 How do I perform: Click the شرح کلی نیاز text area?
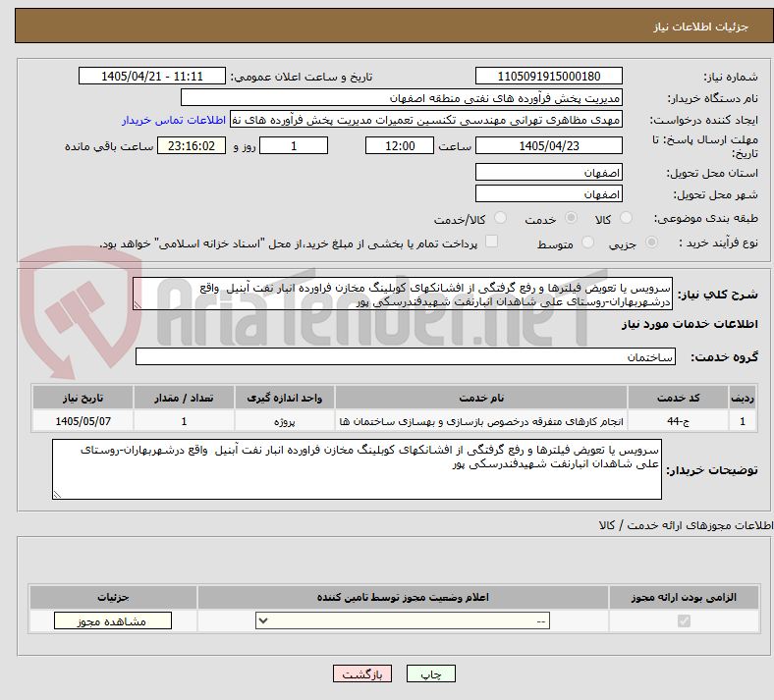pyautogui.click(x=403, y=294)
